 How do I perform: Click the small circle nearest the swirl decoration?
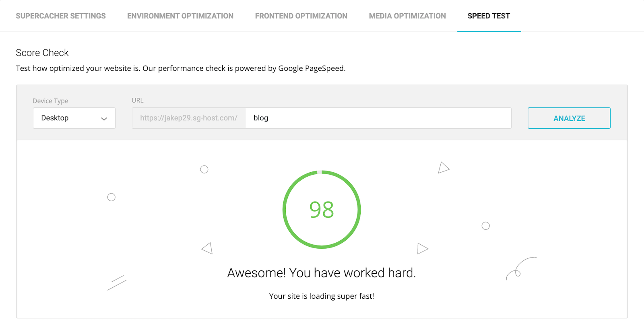486,226
